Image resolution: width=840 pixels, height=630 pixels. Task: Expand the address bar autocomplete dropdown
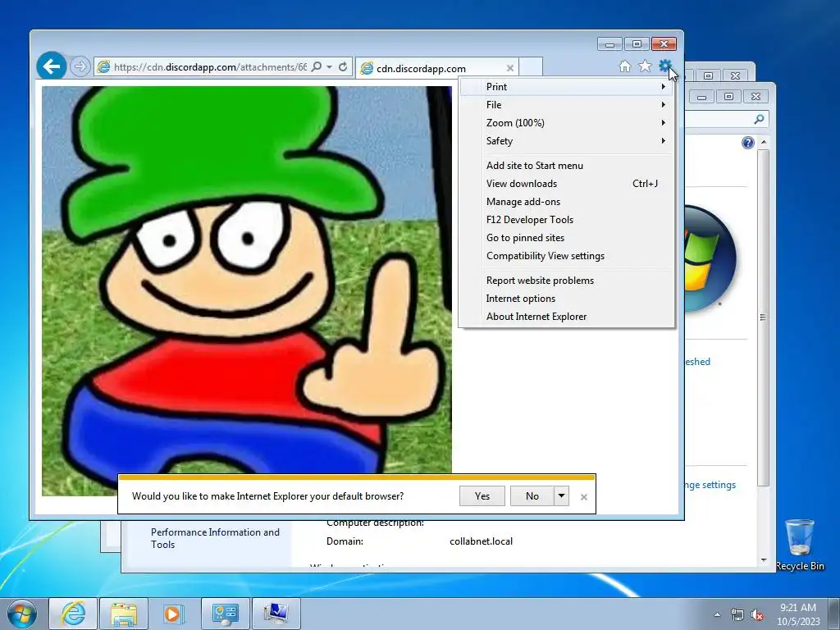330,66
